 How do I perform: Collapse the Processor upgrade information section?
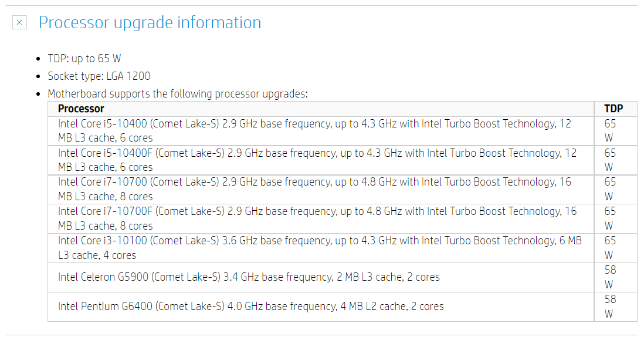pos(20,22)
